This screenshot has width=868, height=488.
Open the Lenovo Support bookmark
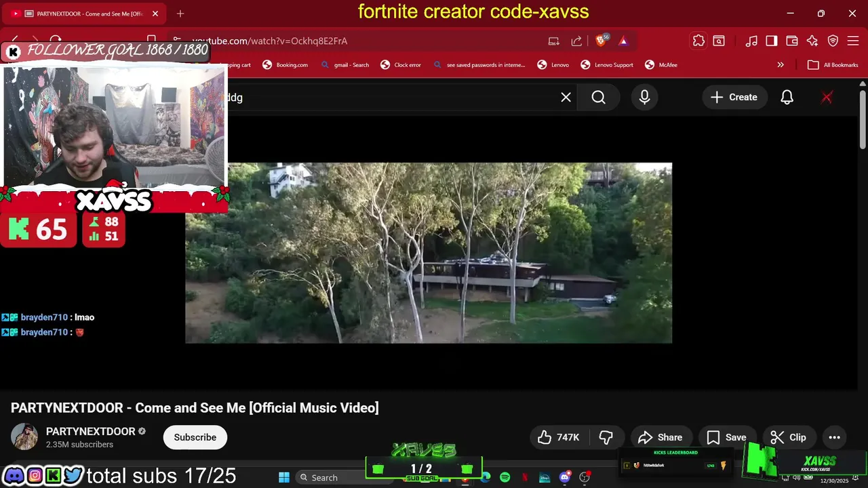click(607, 65)
